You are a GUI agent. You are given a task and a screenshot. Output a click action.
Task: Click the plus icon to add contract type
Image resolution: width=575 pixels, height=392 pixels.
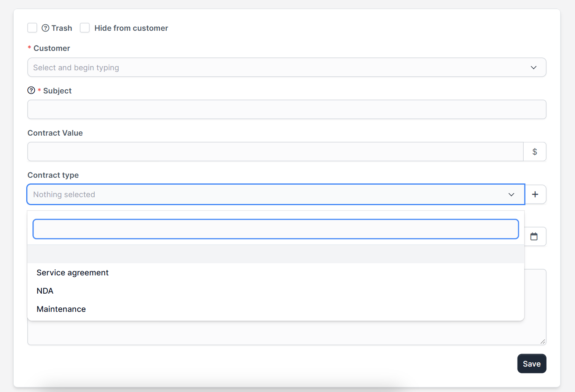[x=535, y=194]
